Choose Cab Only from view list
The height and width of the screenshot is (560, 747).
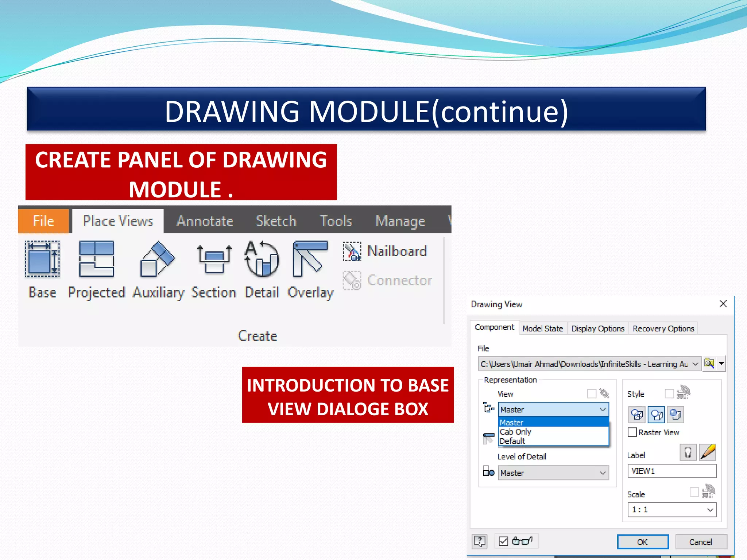click(x=516, y=432)
